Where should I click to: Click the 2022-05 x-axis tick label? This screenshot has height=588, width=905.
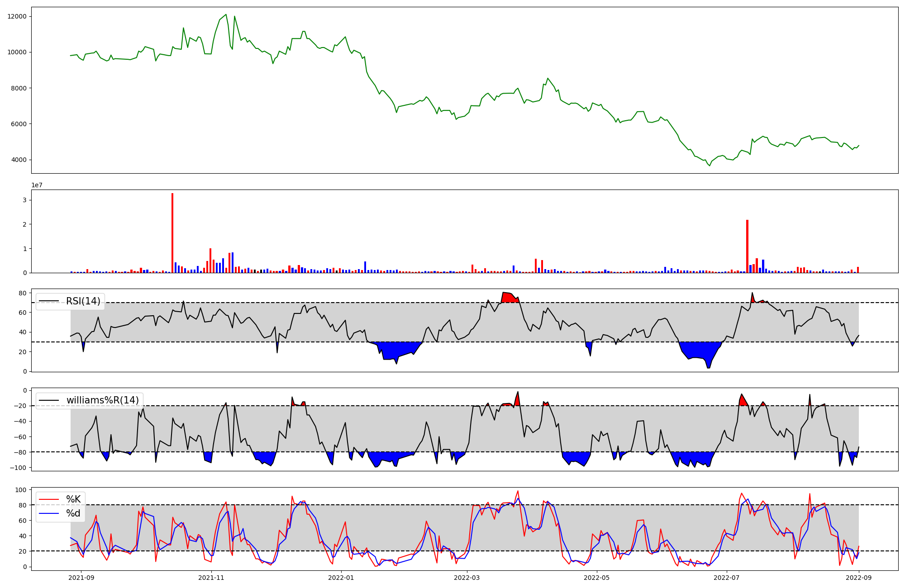pyautogui.click(x=596, y=578)
